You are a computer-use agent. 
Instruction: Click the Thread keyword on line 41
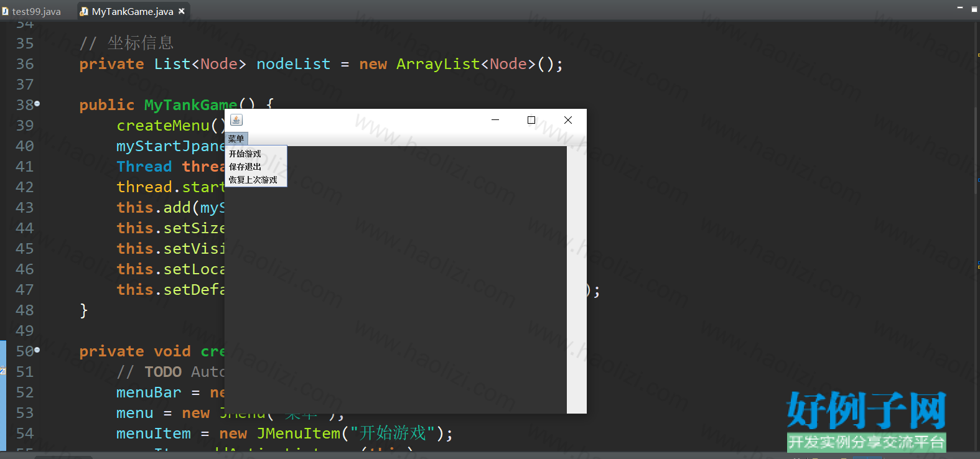coord(144,167)
